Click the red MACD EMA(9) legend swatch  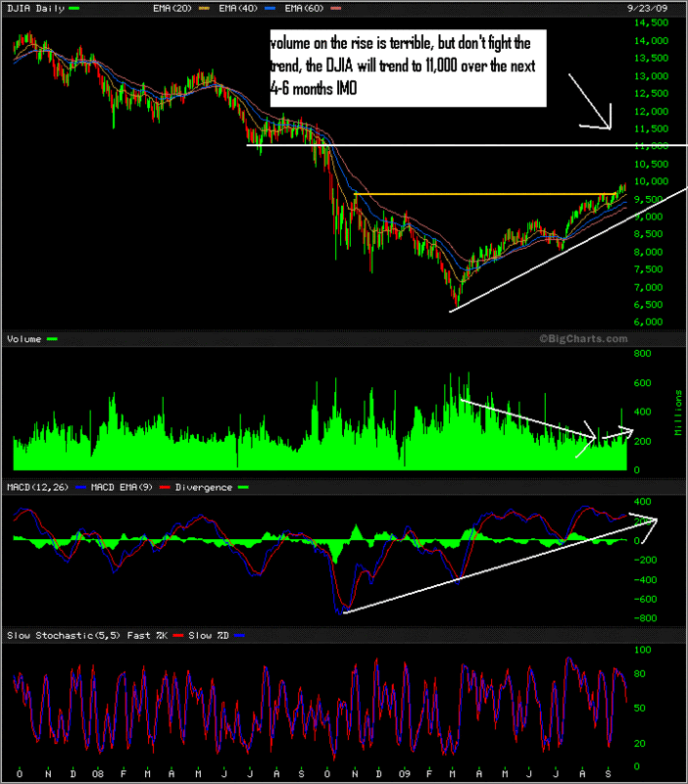(165, 487)
